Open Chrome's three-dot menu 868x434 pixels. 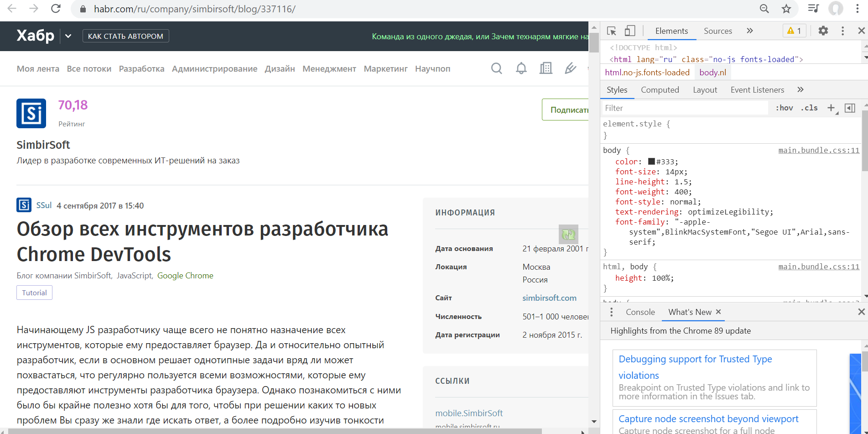pyautogui.click(x=858, y=9)
